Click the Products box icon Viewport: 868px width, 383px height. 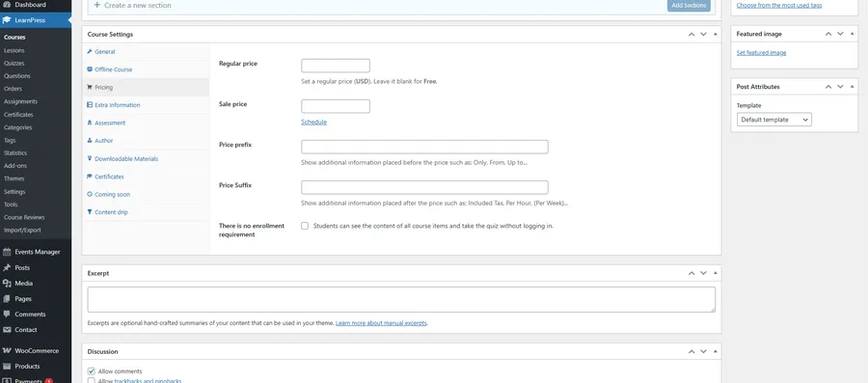(7, 366)
